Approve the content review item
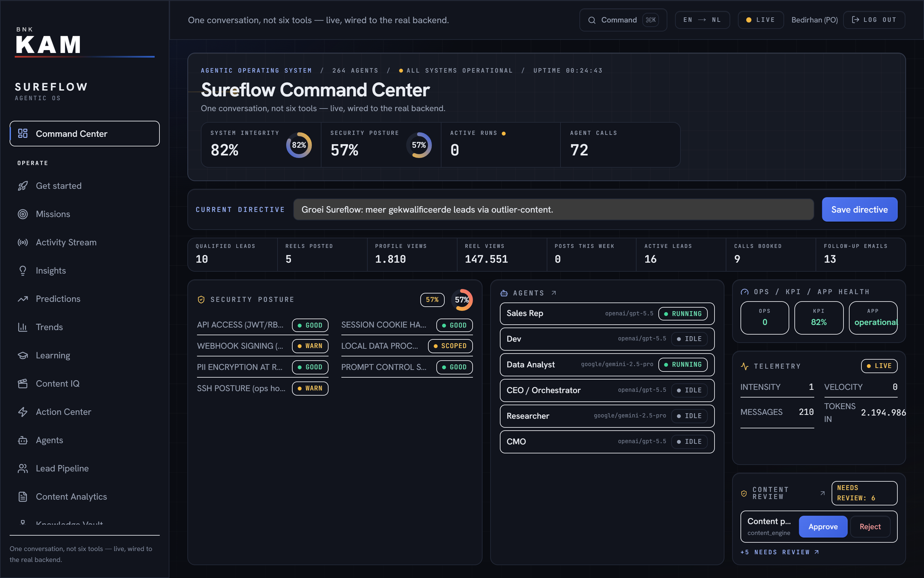This screenshot has width=924, height=578. click(x=823, y=527)
